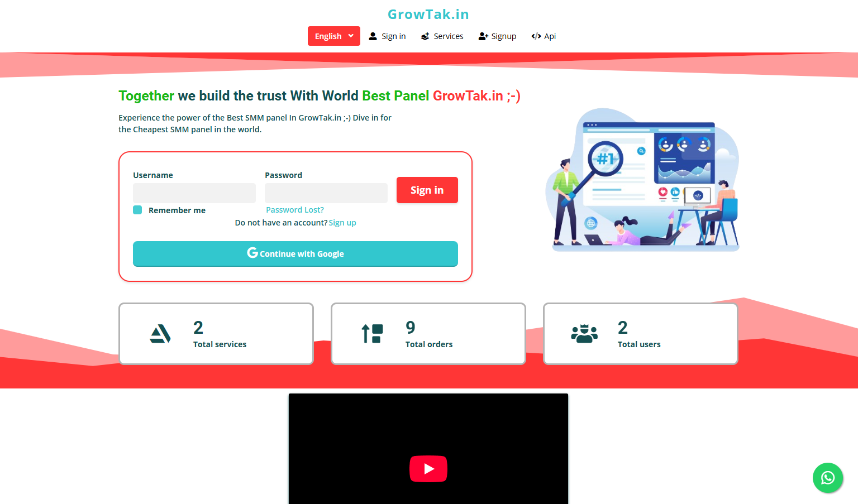
Task: Open the Api menu item
Action: coord(550,36)
